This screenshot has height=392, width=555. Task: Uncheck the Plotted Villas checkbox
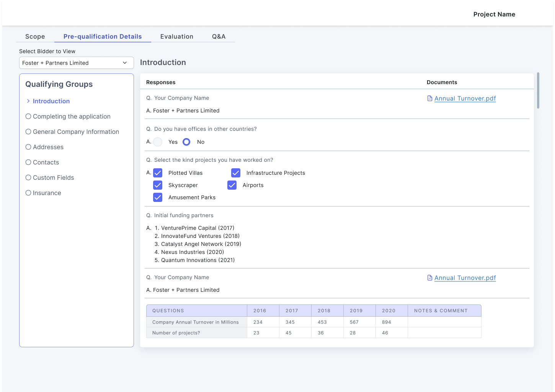point(158,173)
